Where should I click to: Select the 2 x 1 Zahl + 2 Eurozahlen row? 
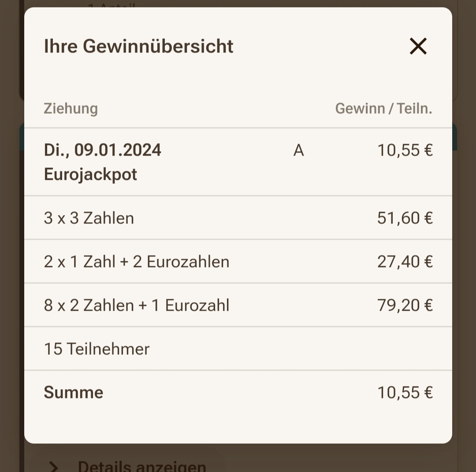(x=238, y=262)
